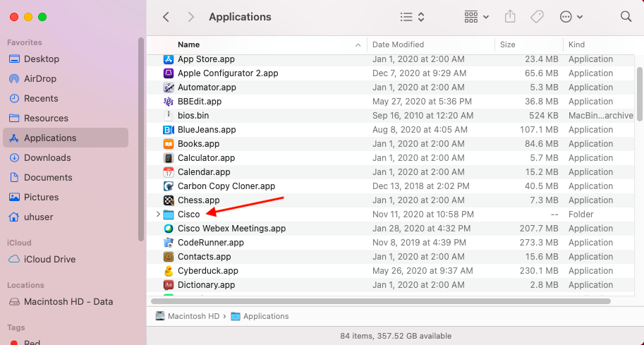The height and width of the screenshot is (345, 644).
Task: Open iCloud Drive in the sidebar
Action: pyautogui.click(x=66, y=260)
